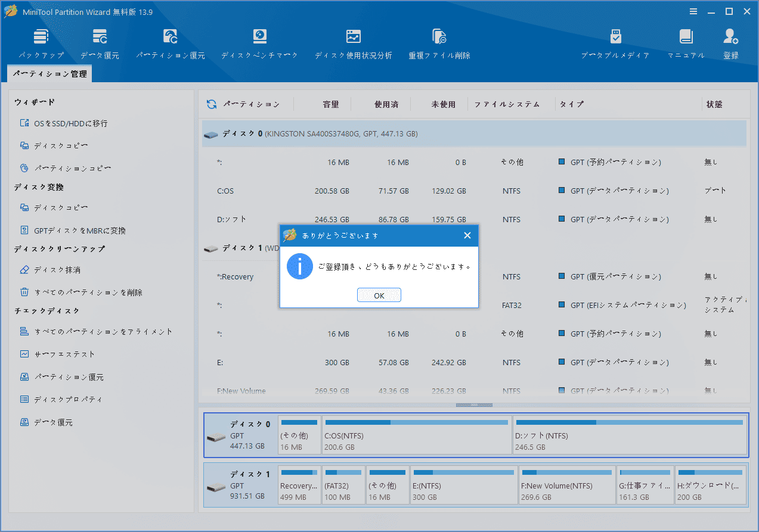Open パーティション復元 in the sidebar
759x532 pixels.
61,377
